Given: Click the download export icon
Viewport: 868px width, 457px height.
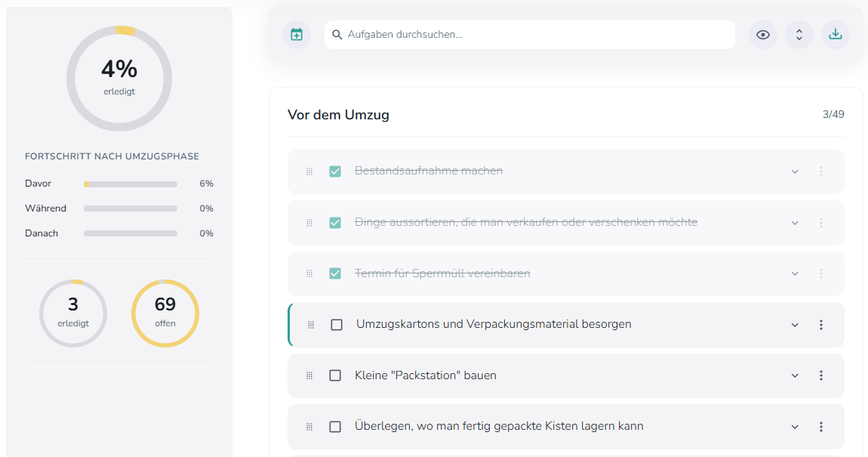Looking at the screenshot, I should (x=836, y=34).
